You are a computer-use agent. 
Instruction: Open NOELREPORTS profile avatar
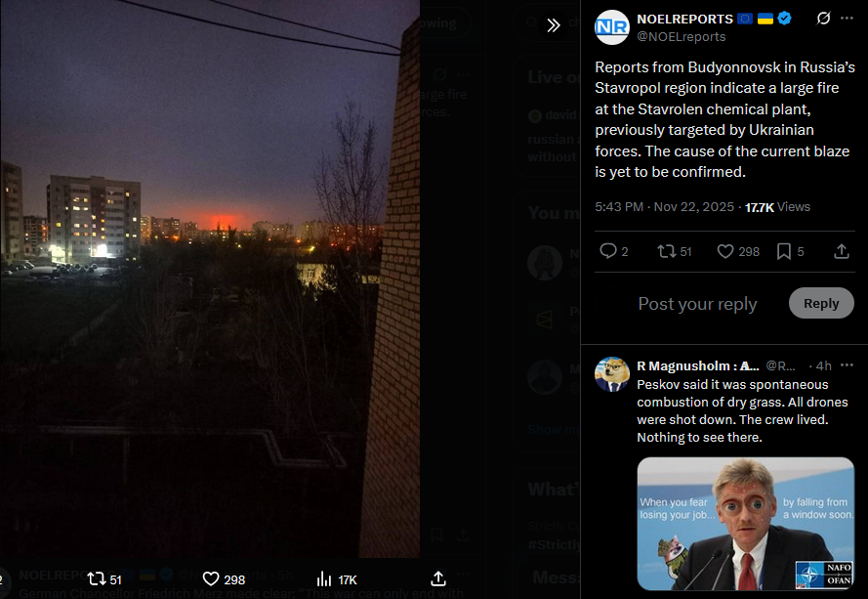611,27
